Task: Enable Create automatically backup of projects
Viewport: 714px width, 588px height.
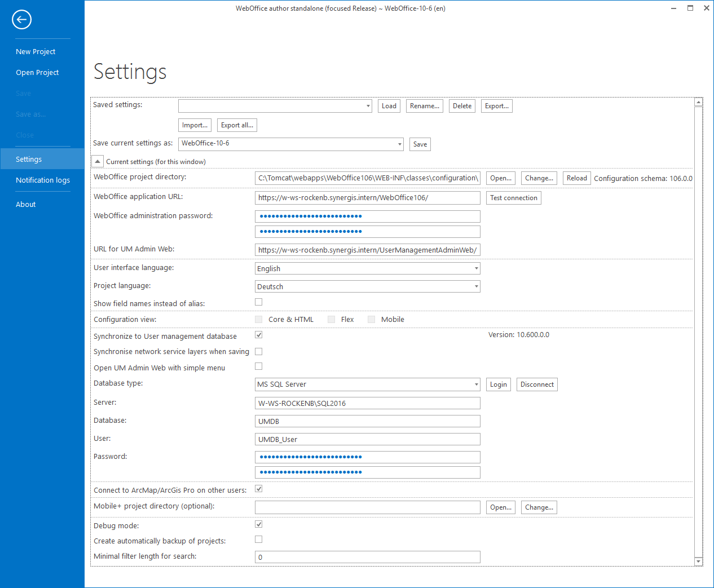Action: (x=258, y=539)
